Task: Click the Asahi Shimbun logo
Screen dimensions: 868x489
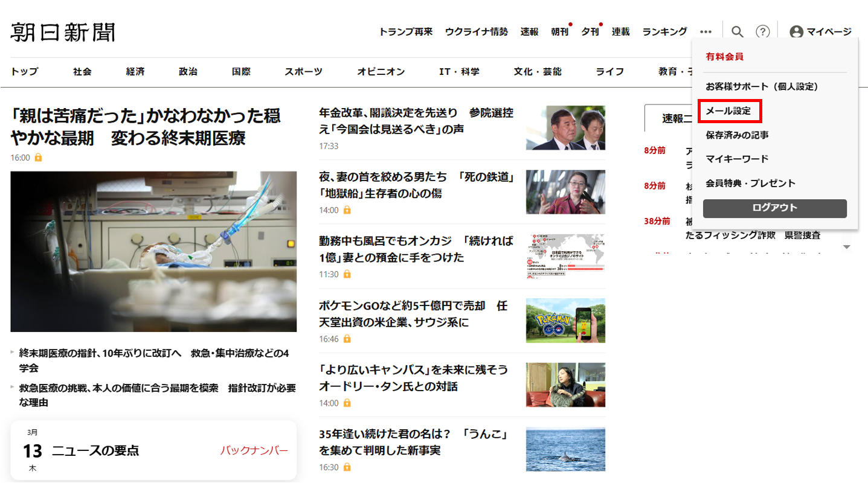Action: [x=63, y=31]
